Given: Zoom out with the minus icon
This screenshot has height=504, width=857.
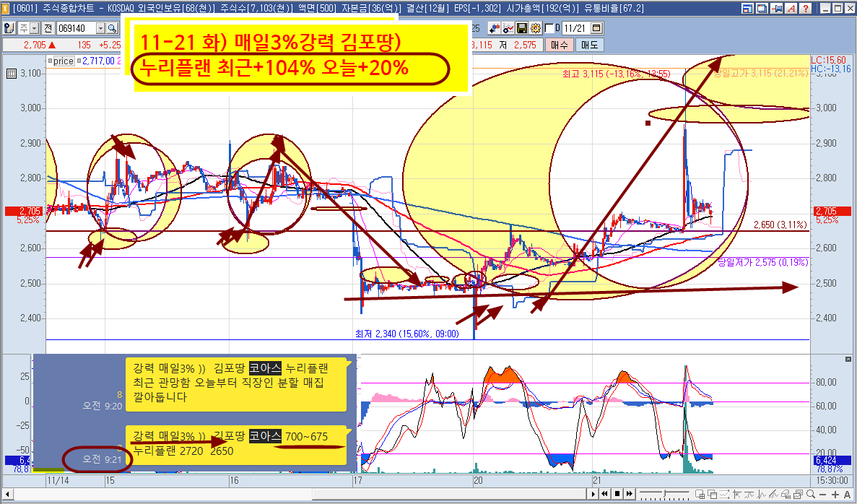Looking at the screenshot, I should click(823, 495).
